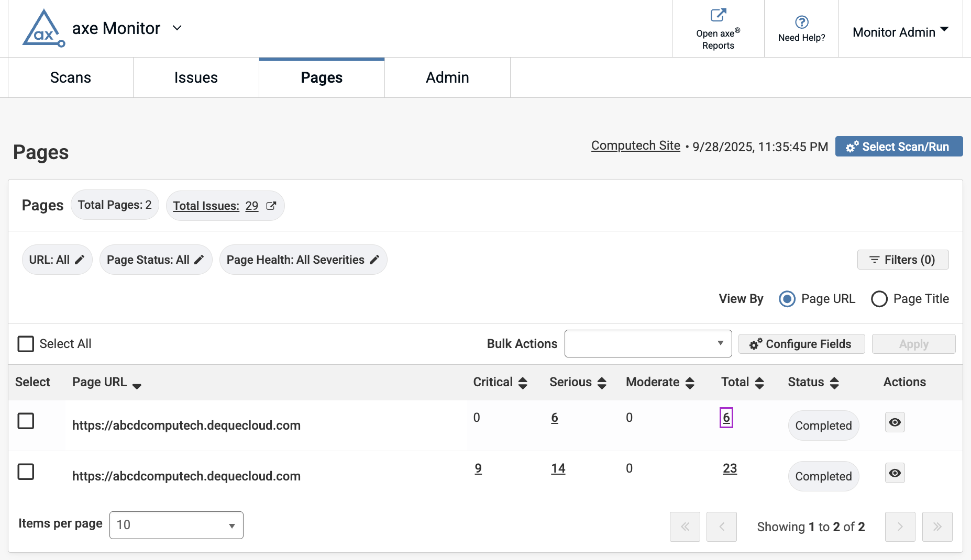This screenshot has width=971, height=560.
Task: Click the external link icon beside Total Issues
Action: [x=271, y=206]
